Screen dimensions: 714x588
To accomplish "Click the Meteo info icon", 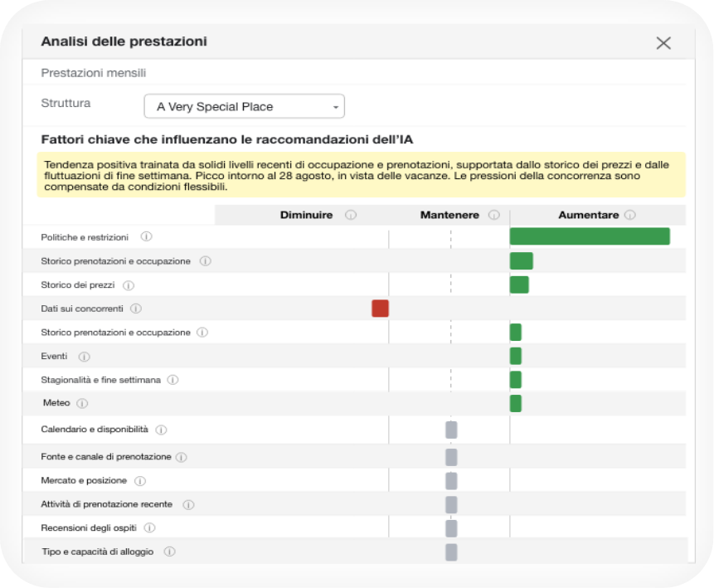I will (82, 404).
